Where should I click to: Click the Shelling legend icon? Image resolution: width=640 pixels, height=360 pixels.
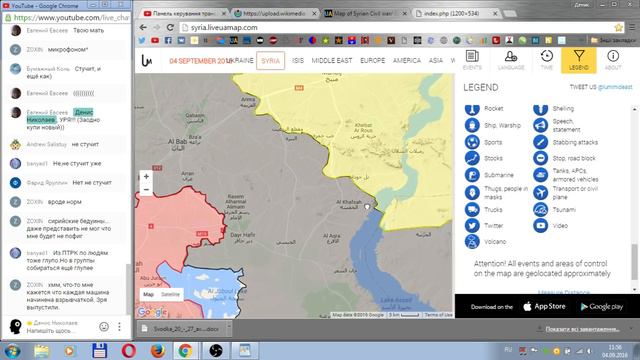(540, 109)
